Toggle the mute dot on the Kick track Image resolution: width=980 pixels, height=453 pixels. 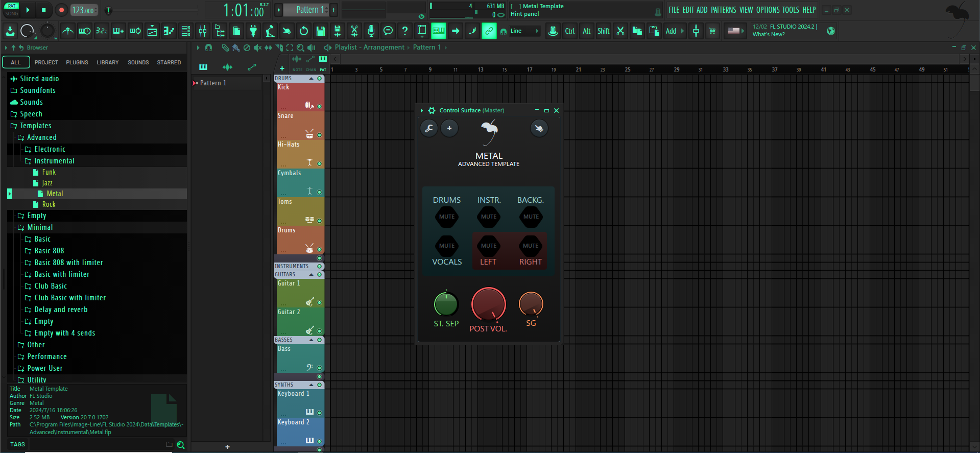(x=320, y=107)
